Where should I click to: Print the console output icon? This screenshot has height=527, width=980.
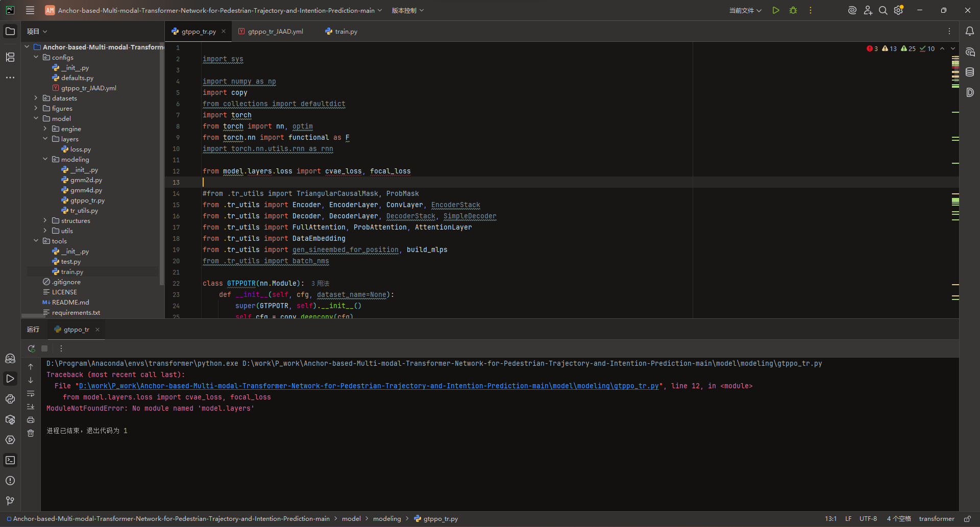pyautogui.click(x=31, y=420)
